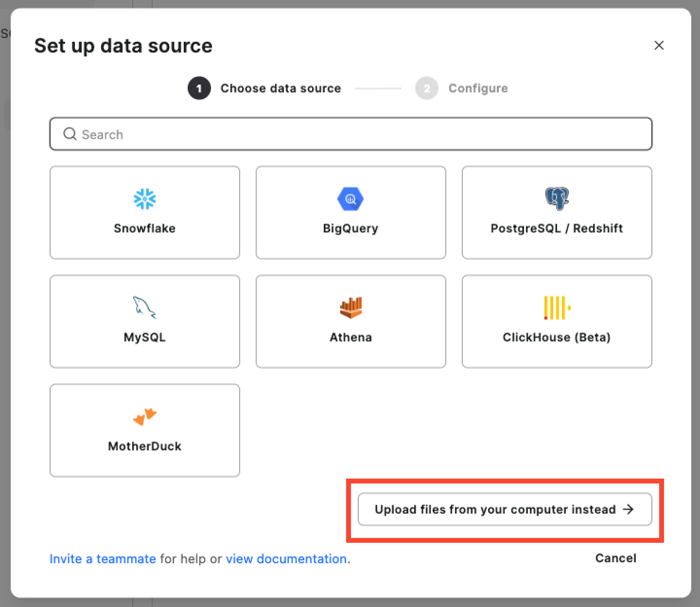Pick the PostgreSQL elephant icon
The width and height of the screenshot is (700, 607).
pos(557,199)
